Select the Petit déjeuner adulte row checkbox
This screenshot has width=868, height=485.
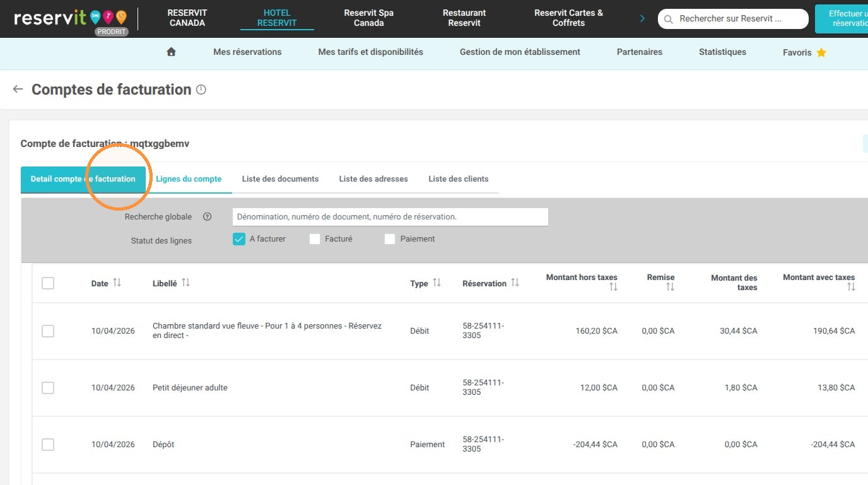pos(48,388)
